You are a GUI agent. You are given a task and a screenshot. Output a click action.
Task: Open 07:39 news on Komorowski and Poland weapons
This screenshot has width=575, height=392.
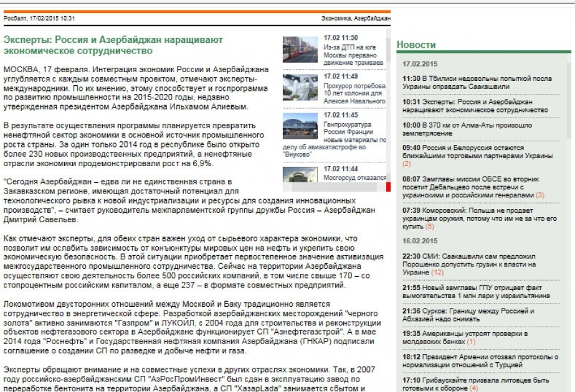(480, 218)
